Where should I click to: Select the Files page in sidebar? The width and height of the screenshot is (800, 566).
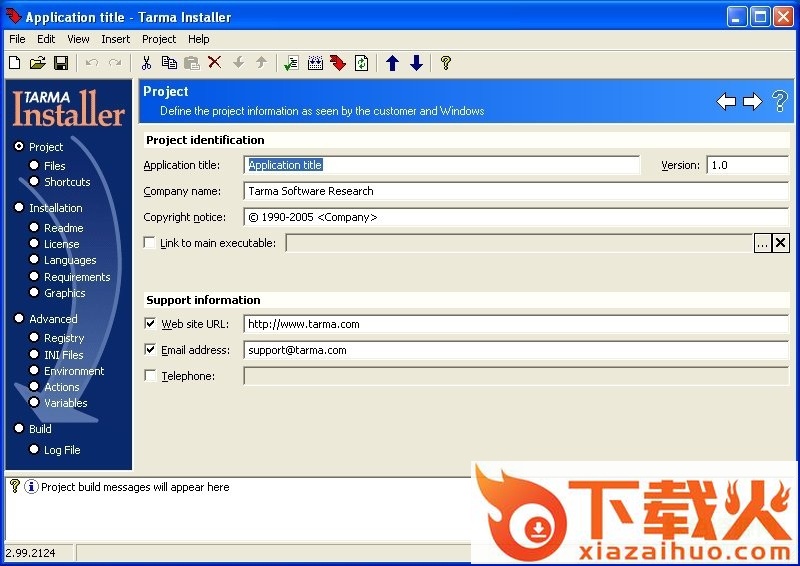(47, 166)
